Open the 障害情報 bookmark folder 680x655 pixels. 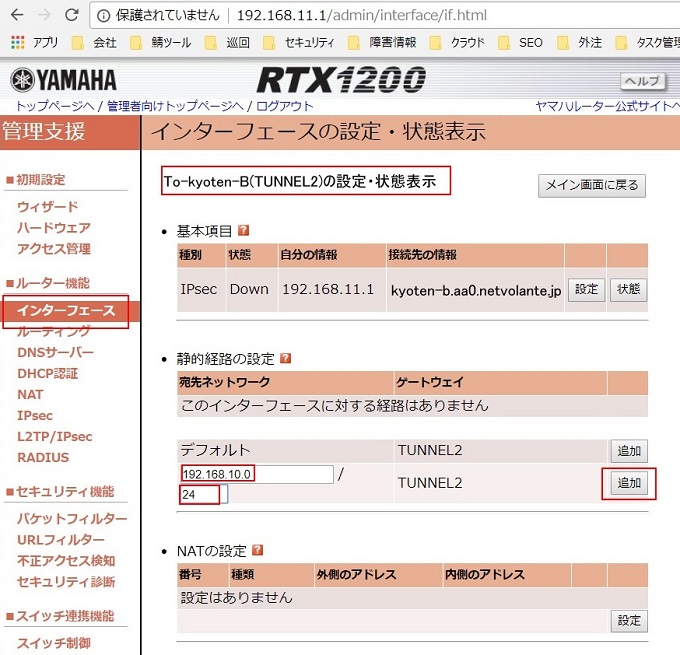[382, 43]
